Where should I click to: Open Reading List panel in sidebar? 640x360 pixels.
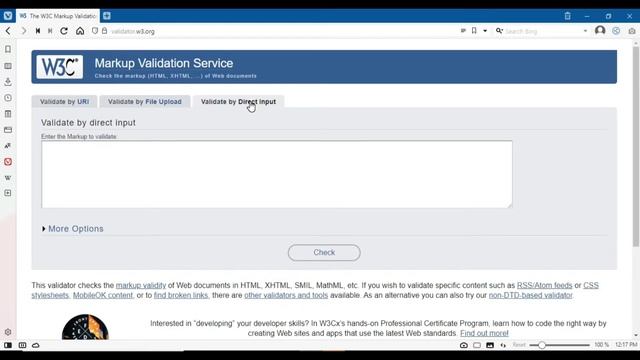8,66
